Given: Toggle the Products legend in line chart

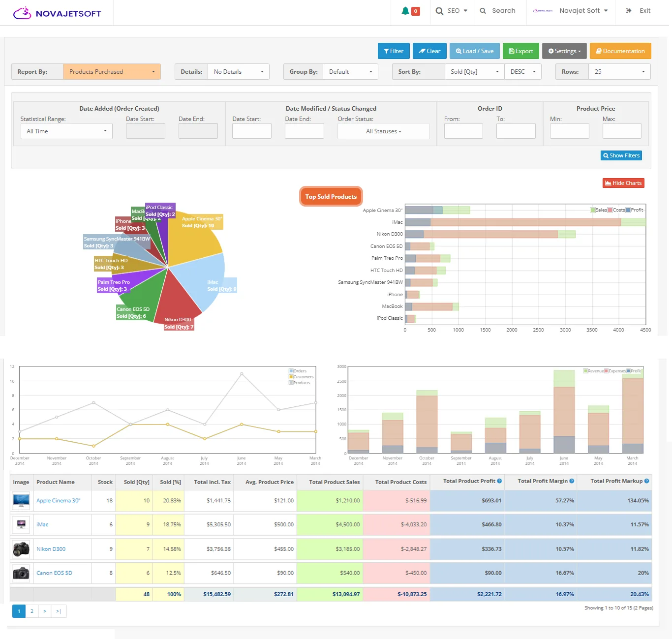Looking at the screenshot, I should (x=300, y=383).
